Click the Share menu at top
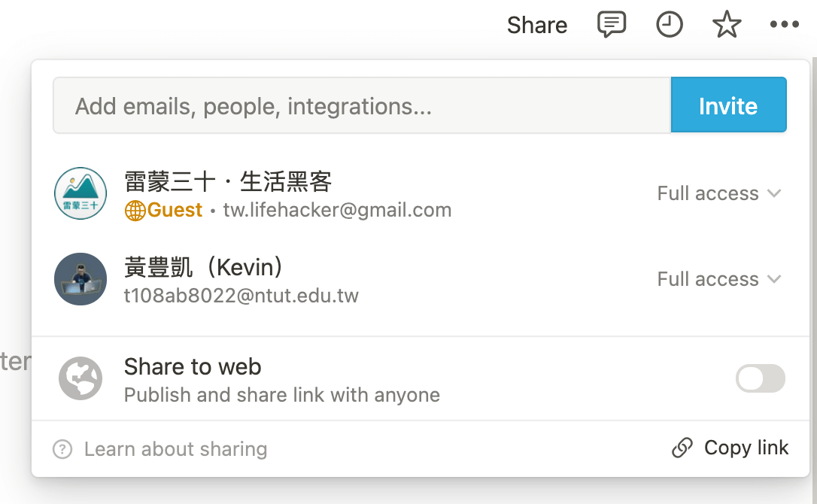817x504 pixels. pos(537,25)
